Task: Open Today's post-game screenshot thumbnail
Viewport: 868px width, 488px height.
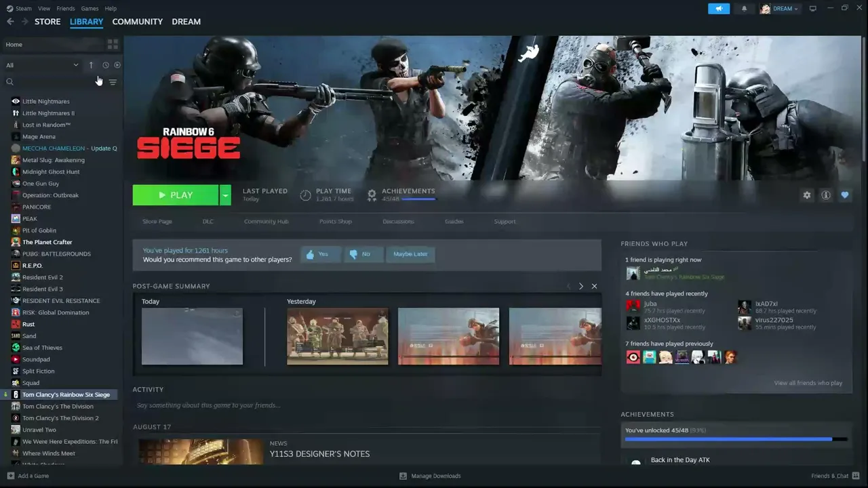Action: tap(192, 336)
